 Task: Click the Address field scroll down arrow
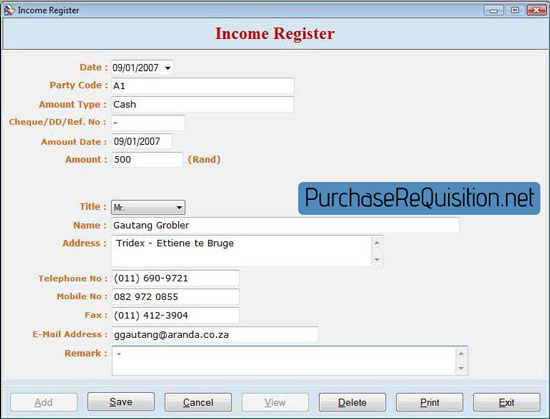coord(377,259)
